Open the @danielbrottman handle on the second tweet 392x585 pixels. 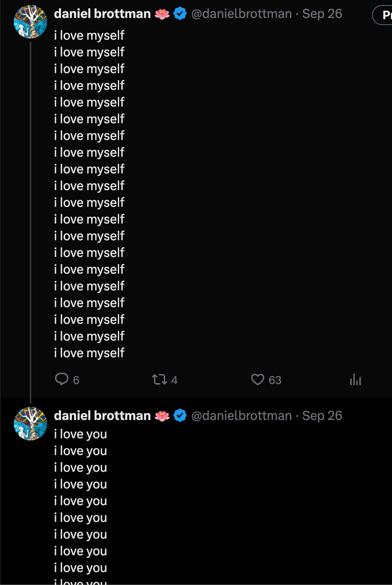242,416
